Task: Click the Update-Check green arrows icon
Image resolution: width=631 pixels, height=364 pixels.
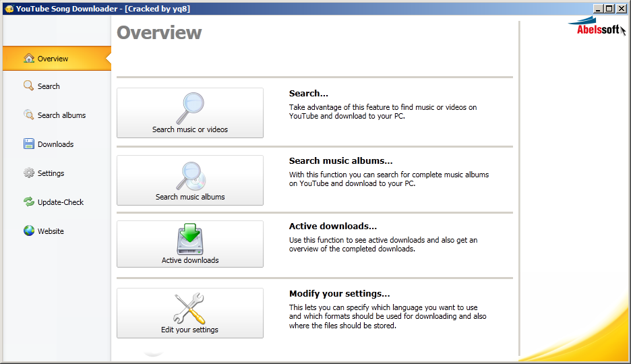Action: tap(28, 202)
